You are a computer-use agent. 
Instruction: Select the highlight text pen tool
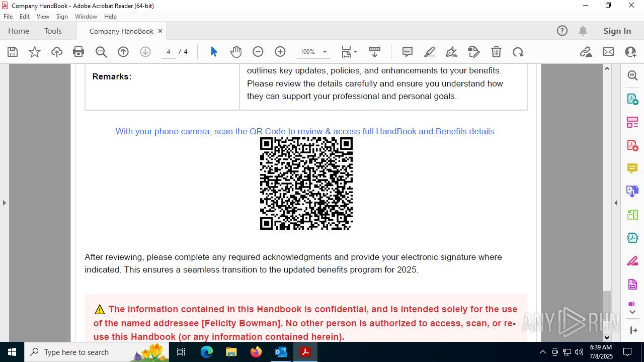[430, 52]
